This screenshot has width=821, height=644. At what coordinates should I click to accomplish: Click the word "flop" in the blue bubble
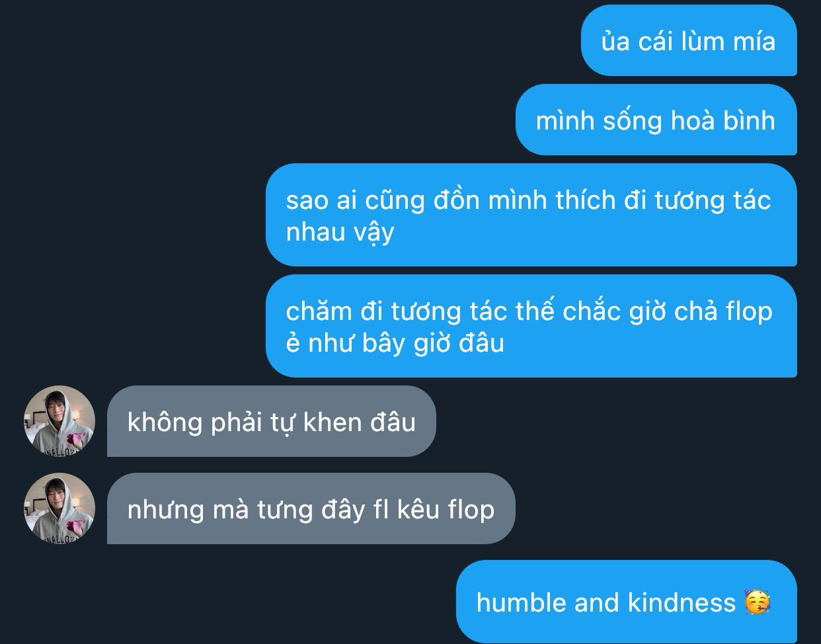(x=749, y=312)
